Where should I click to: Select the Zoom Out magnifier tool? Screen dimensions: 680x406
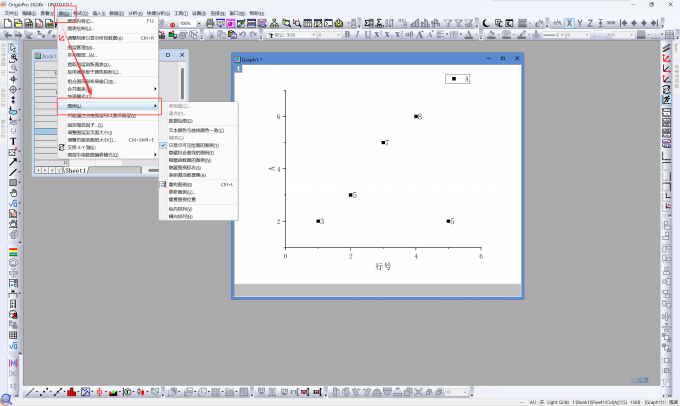[x=13, y=69]
